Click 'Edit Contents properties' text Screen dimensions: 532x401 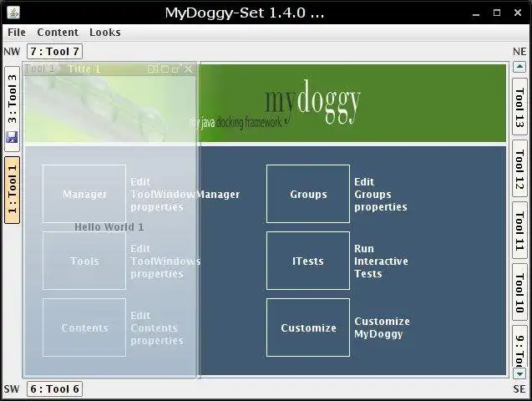click(157, 327)
